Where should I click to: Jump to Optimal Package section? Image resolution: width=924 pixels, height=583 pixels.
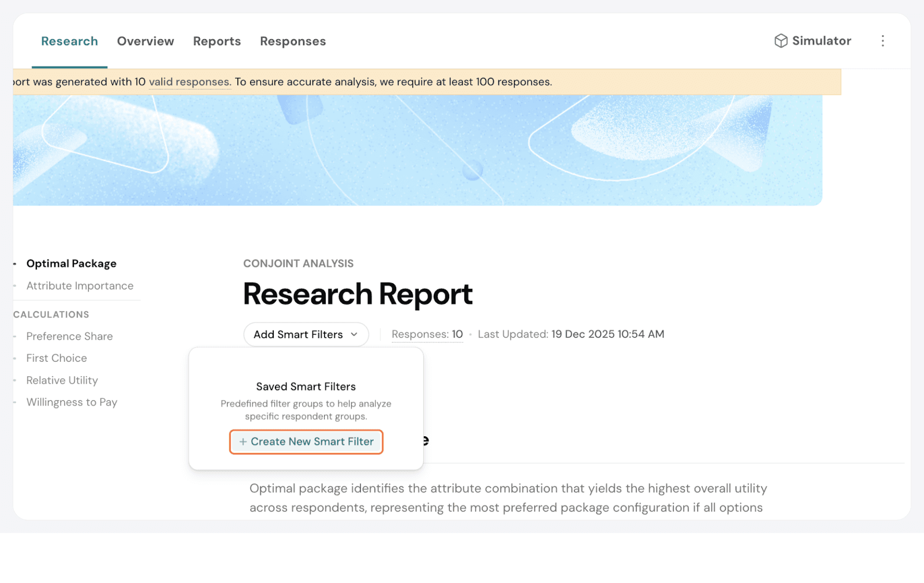click(x=72, y=264)
